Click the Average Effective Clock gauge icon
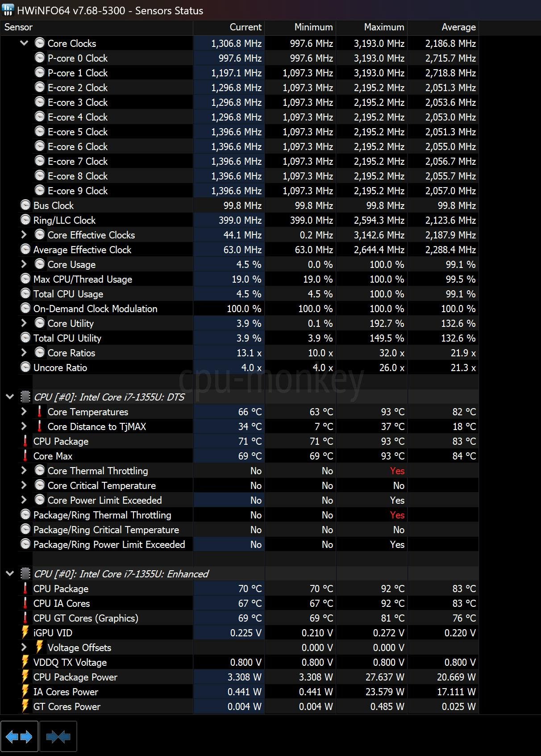Viewport: 541px width, 756px height. click(25, 250)
